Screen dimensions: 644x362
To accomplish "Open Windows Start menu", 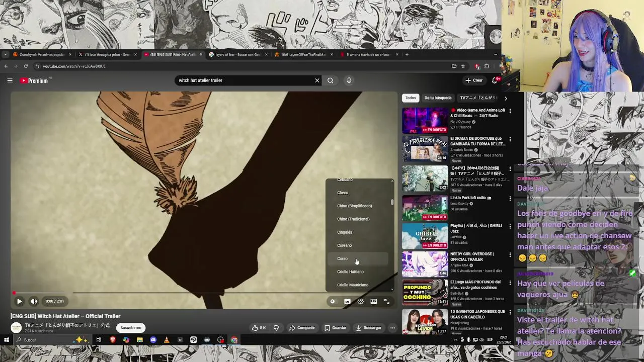I will (6, 340).
